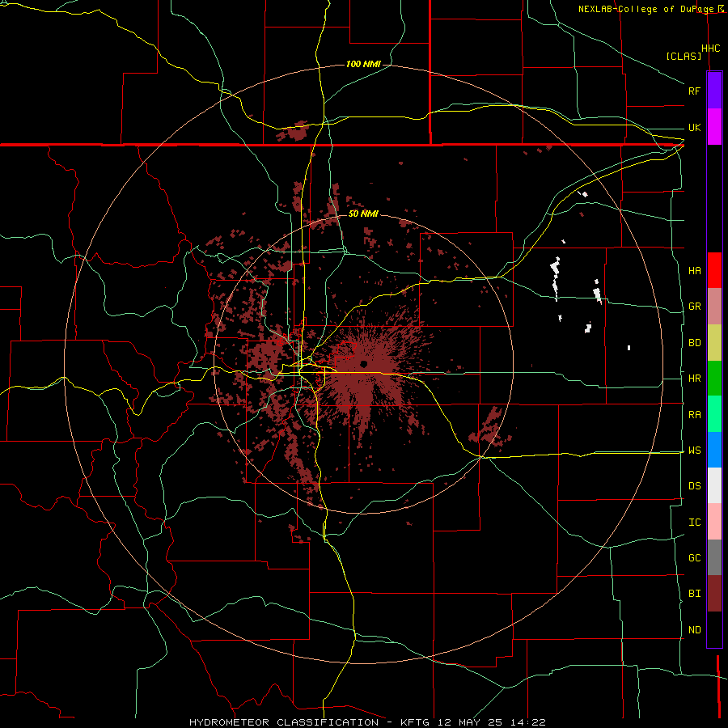
Task: Click the RF purple legend color swatch
Action: (x=714, y=91)
